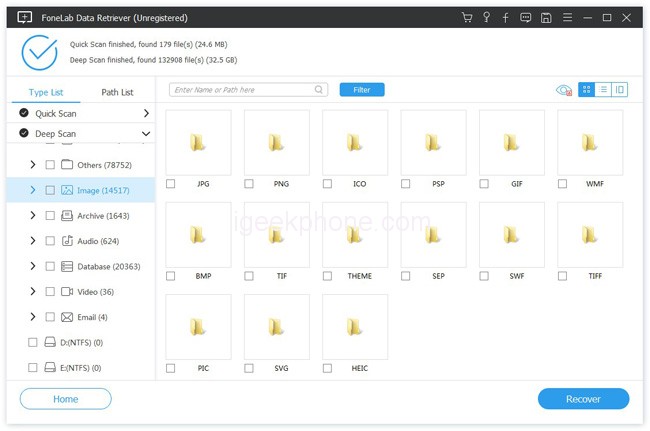
Task: Click the Filter button
Action: coord(362,90)
